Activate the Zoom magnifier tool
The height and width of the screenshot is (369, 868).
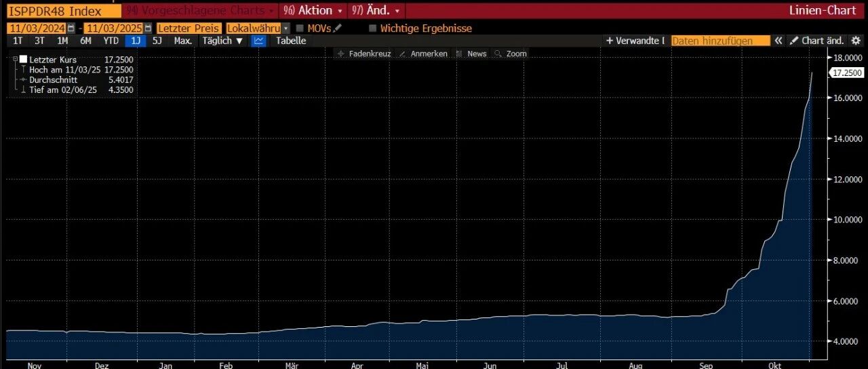coord(511,54)
